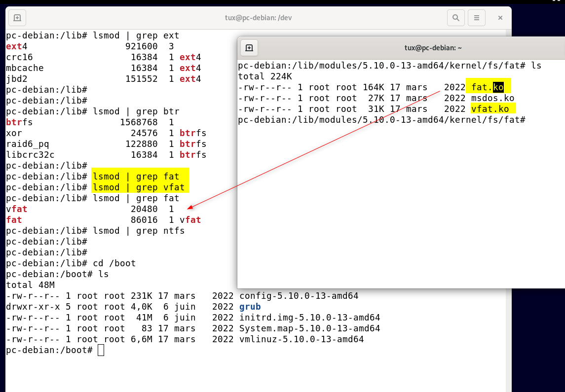Click the 27K size of msdos.ko

376,98
